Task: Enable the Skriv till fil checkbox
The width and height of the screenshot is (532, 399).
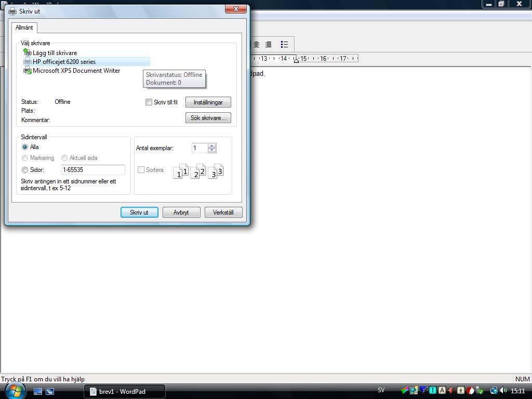Action: click(149, 102)
